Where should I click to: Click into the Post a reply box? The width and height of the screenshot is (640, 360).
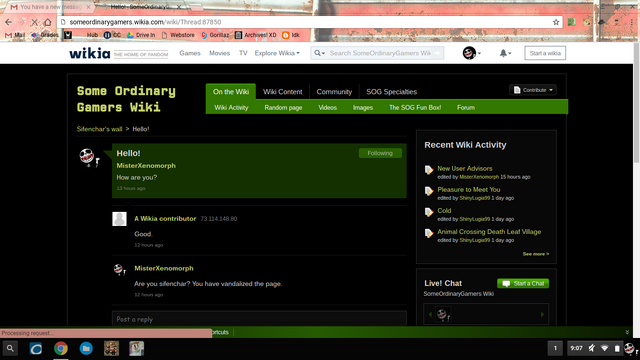pyautogui.click(x=259, y=318)
